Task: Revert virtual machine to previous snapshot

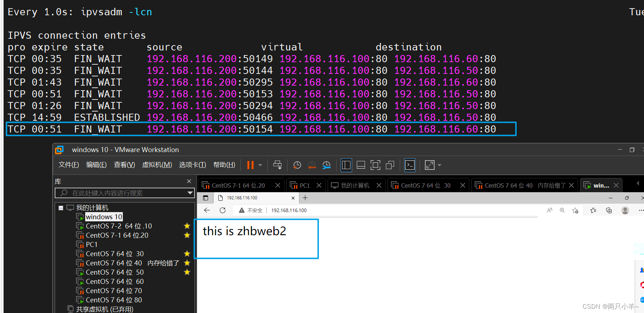Action: coord(312,165)
